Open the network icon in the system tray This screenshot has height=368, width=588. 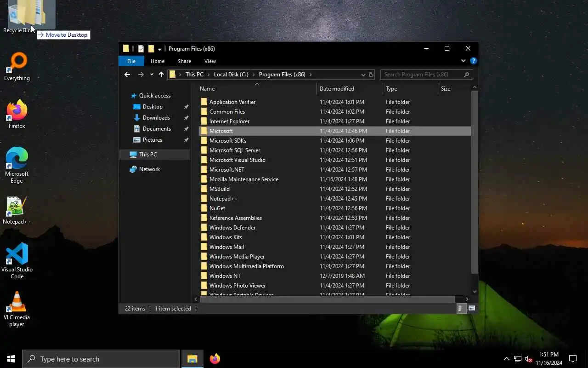pyautogui.click(x=517, y=359)
